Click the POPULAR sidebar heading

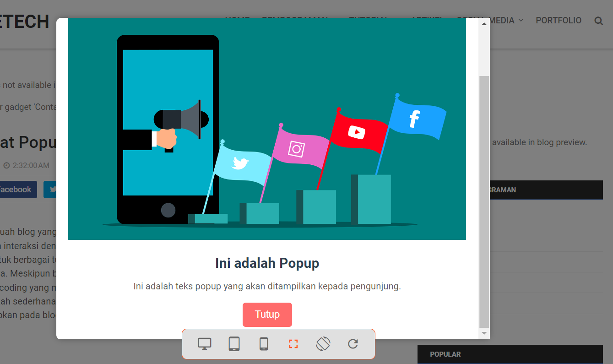tap(445, 354)
